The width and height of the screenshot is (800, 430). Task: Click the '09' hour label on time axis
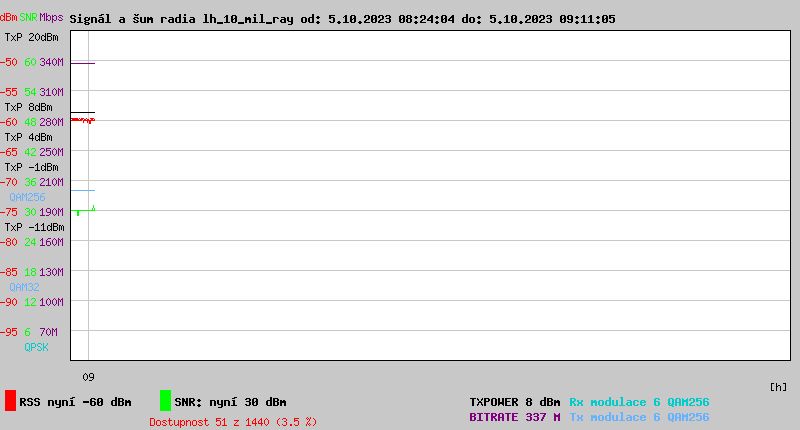click(x=88, y=377)
